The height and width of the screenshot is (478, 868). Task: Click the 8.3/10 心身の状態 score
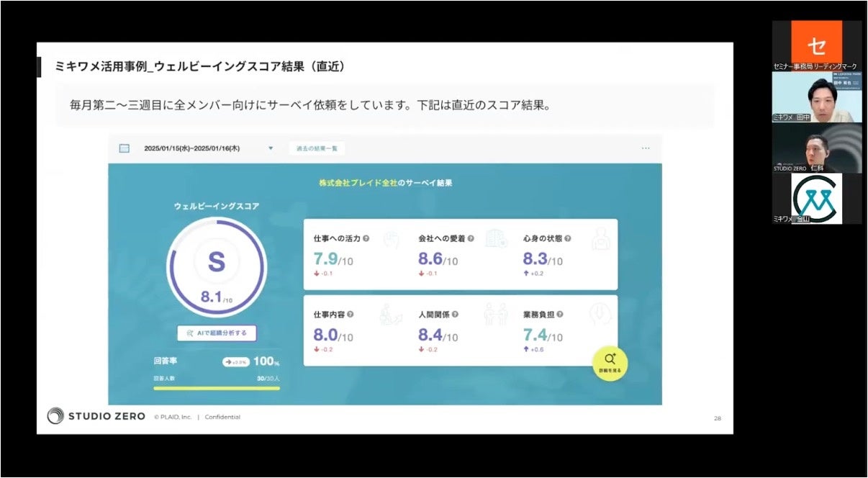click(x=543, y=259)
